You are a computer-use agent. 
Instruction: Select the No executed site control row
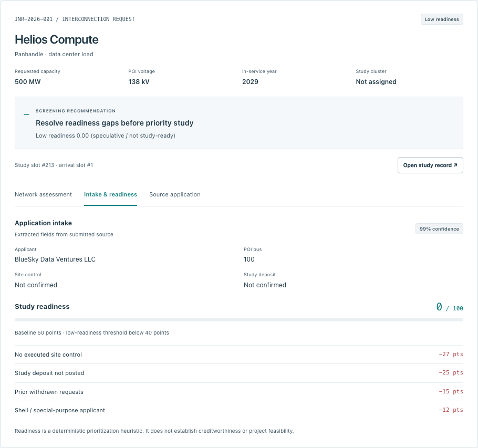point(238,355)
